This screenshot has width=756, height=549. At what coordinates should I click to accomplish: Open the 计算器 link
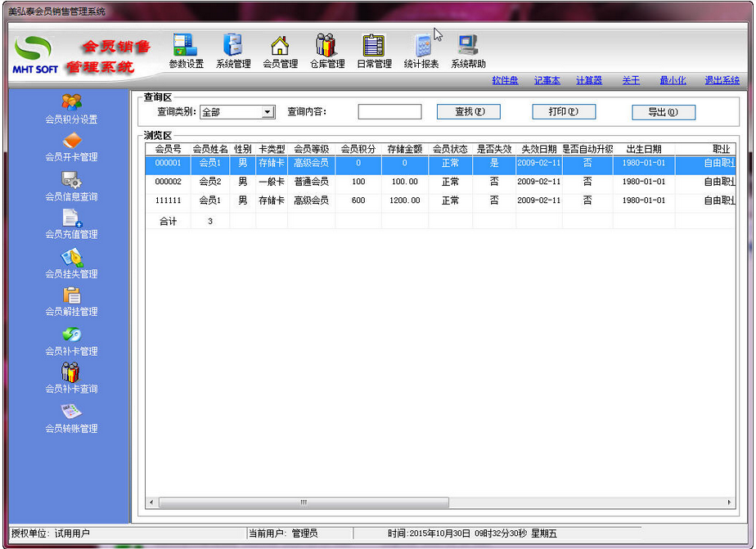(x=589, y=80)
